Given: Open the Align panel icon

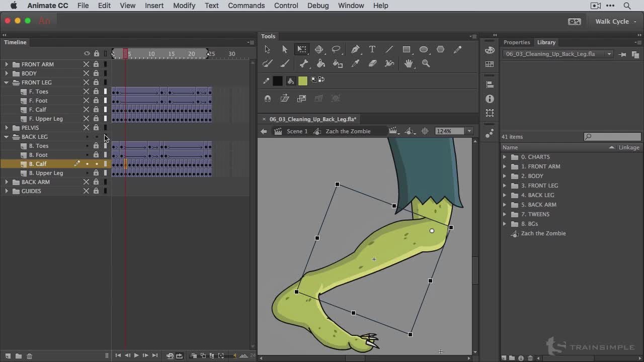Looking at the screenshot, I should pos(490,84).
